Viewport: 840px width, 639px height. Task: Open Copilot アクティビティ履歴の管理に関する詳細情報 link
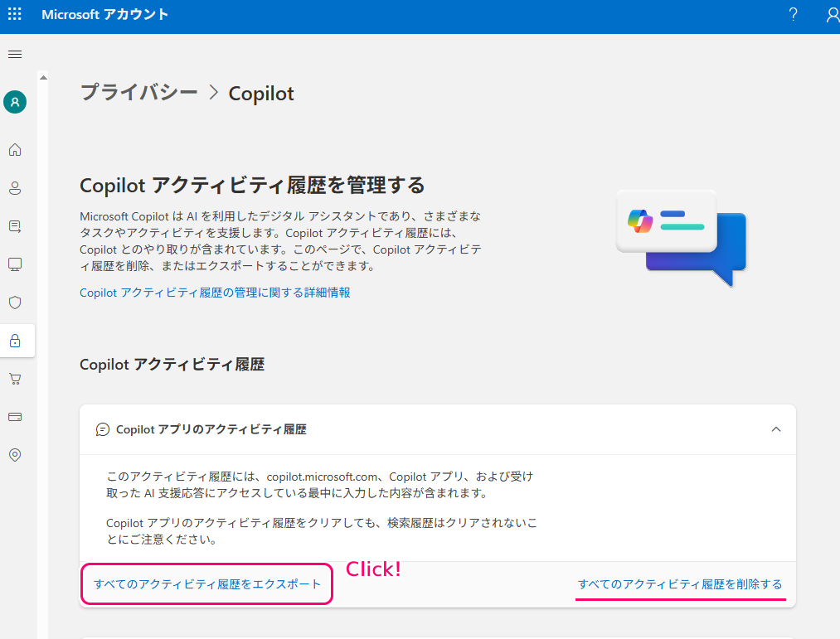(215, 293)
